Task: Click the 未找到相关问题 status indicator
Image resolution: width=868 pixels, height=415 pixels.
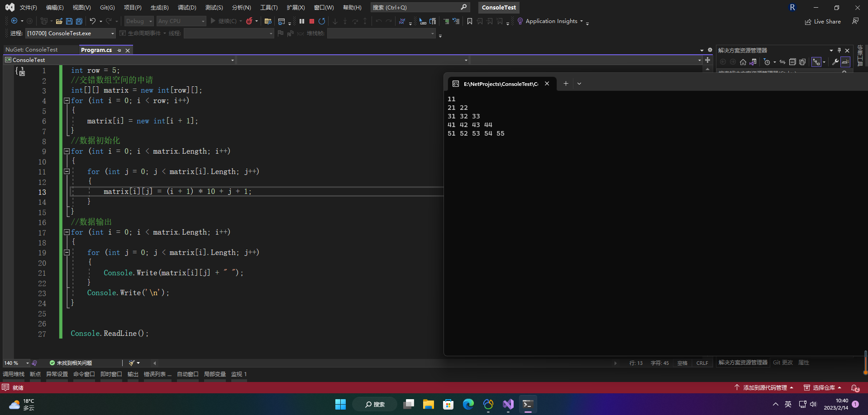Action: 71,363
